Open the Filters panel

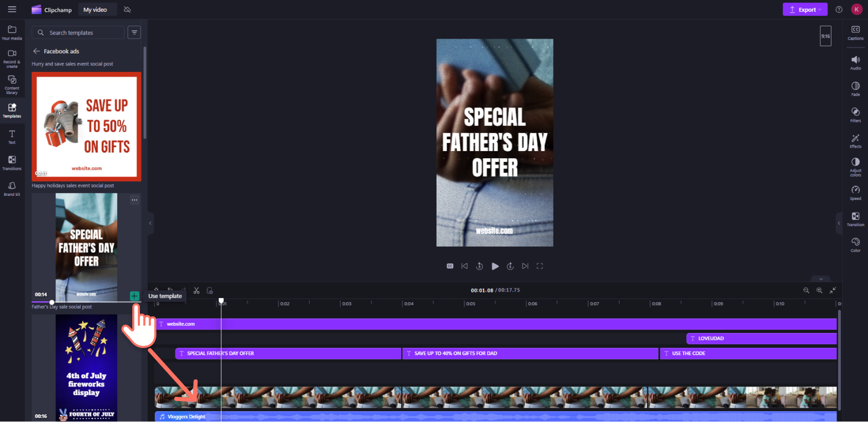pyautogui.click(x=855, y=115)
